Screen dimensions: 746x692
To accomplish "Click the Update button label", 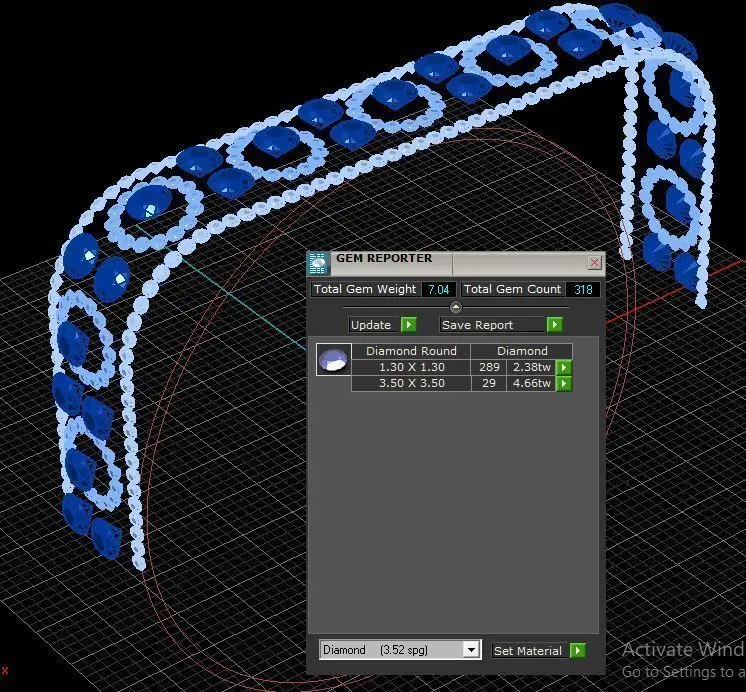I will click(x=371, y=325).
